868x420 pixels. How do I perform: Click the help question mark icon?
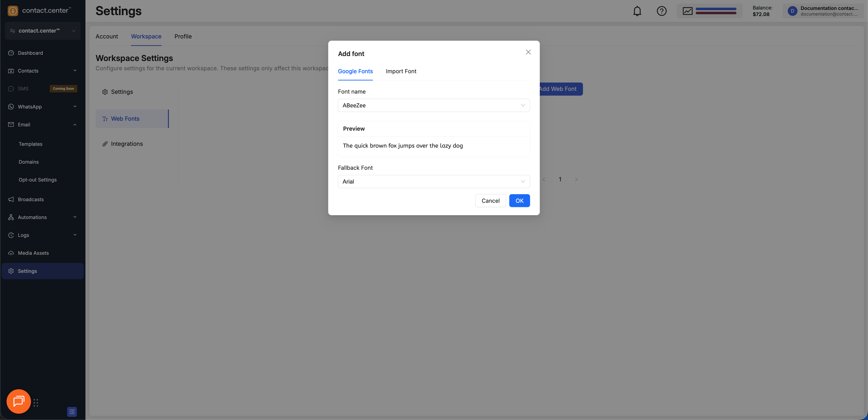pyautogui.click(x=661, y=11)
